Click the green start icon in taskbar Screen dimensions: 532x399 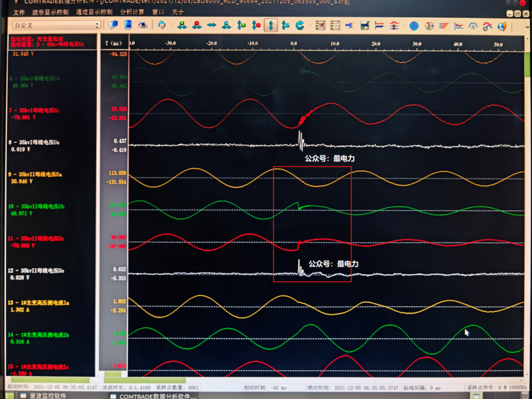[9, 396]
